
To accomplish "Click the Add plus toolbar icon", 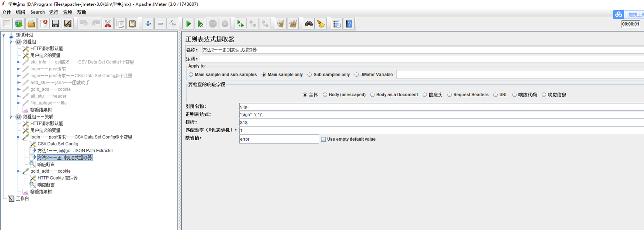I will [148, 24].
